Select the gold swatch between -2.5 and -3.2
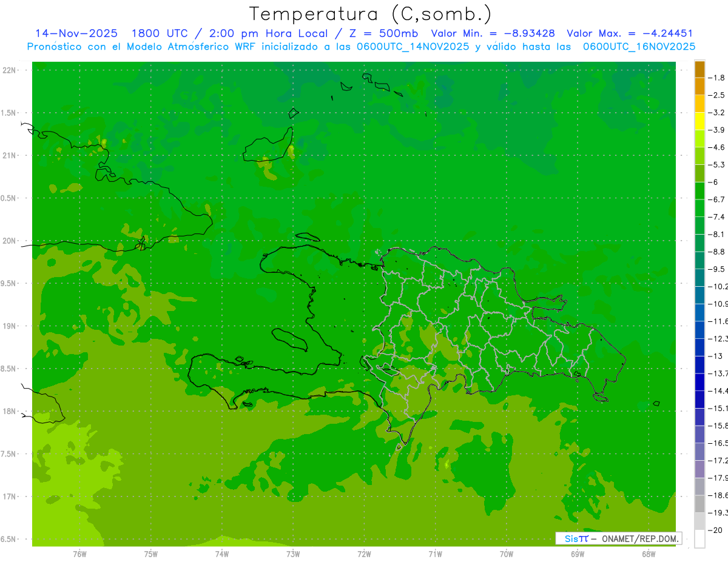Image resolution: width=728 pixels, height=562 pixels. pyautogui.click(x=700, y=104)
